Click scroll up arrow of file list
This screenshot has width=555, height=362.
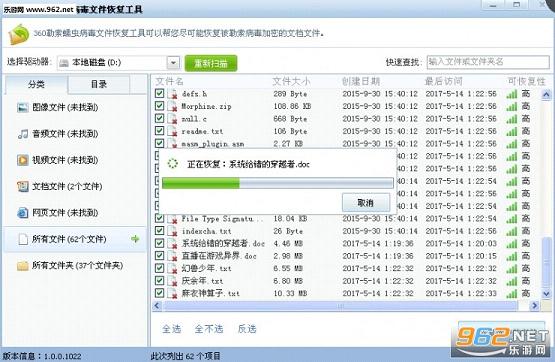546,95
